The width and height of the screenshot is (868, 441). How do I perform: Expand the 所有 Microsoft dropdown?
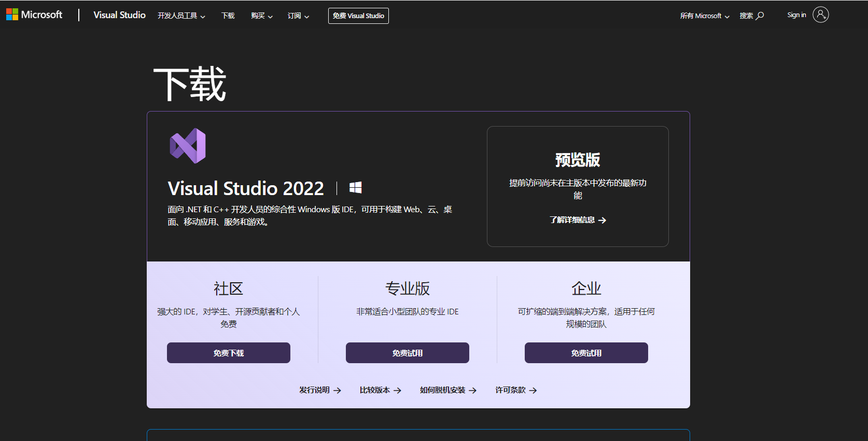click(705, 16)
